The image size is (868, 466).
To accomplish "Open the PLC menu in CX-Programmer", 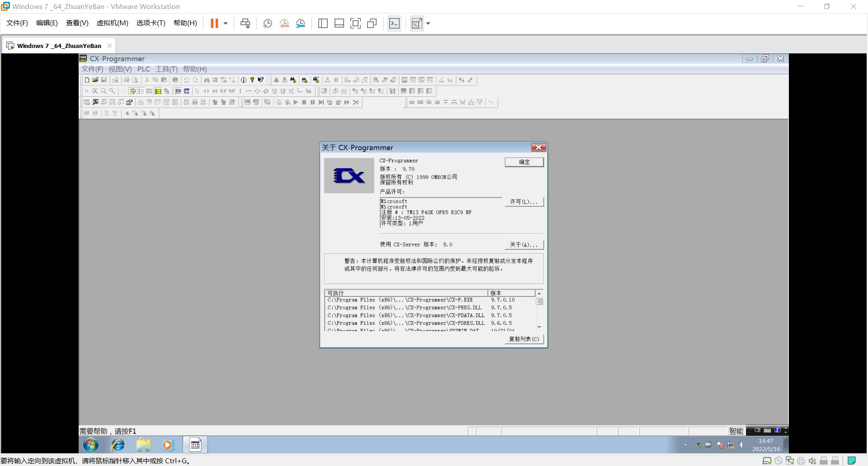I will [143, 69].
